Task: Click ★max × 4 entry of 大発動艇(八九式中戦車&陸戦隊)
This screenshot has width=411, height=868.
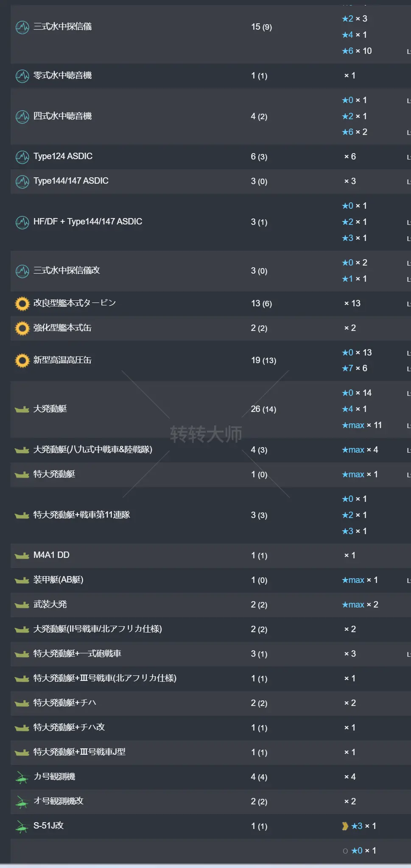Action: 360,450
